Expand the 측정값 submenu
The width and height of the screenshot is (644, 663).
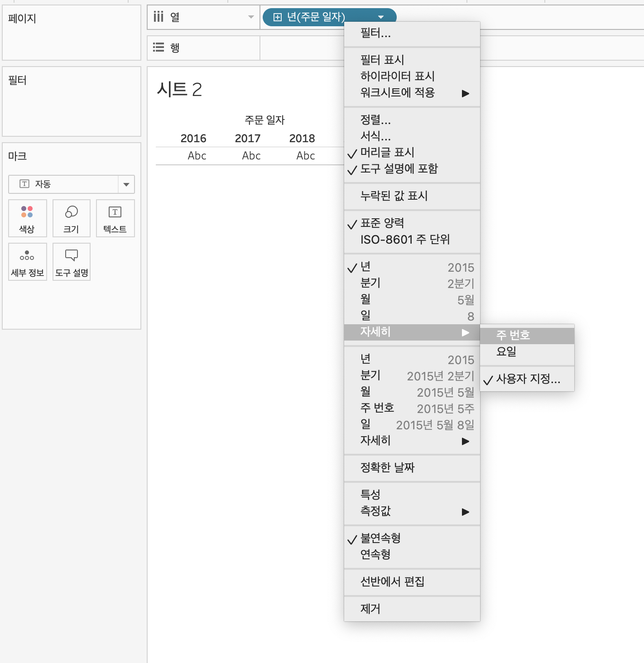(412, 511)
